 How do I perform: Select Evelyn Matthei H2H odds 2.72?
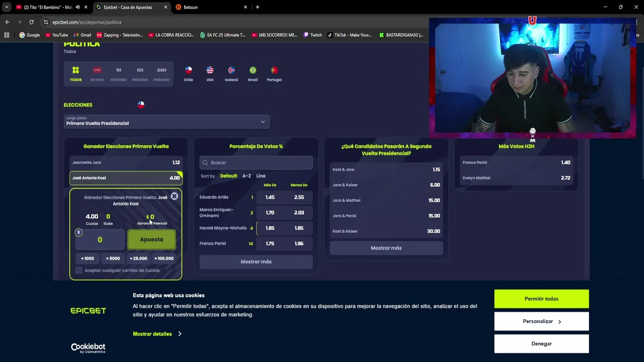pyautogui.click(x=516, y=177)
